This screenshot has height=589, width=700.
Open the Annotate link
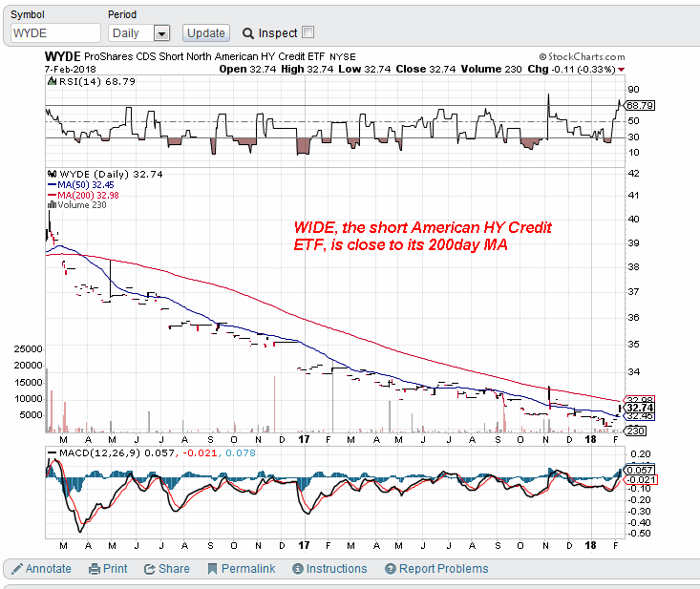pyautogui.click(x=48, y=568)
